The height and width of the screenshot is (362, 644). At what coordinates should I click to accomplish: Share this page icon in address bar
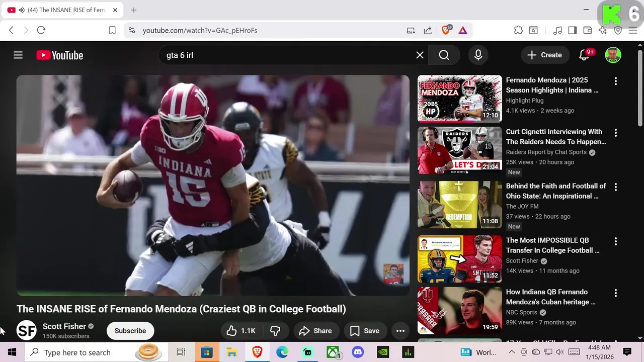tap(428, 30)
